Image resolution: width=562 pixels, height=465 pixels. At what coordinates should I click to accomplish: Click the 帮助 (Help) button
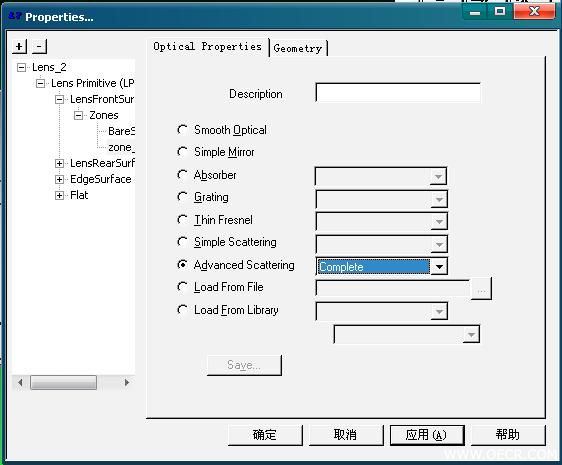(x=508, y=435)
